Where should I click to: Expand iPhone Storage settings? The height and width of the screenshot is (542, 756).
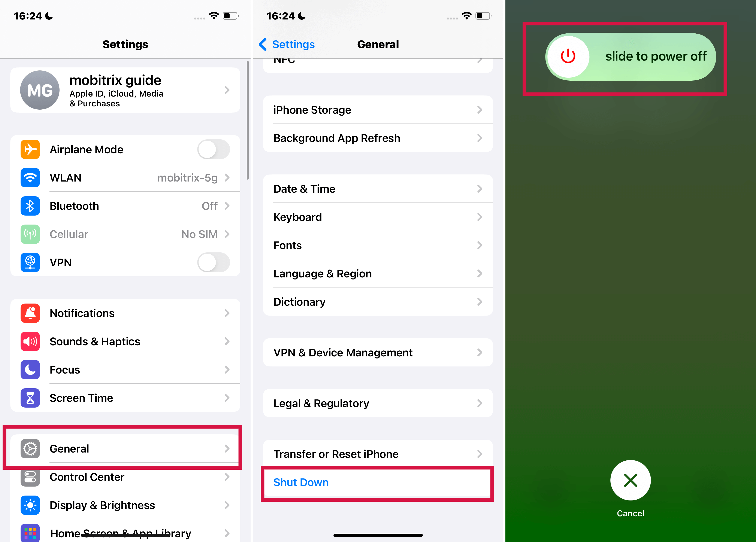point(378,110)
